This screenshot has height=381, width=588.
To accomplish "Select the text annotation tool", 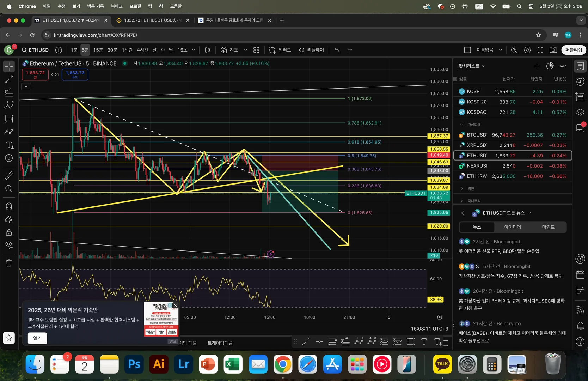I will tap(9, 145).
